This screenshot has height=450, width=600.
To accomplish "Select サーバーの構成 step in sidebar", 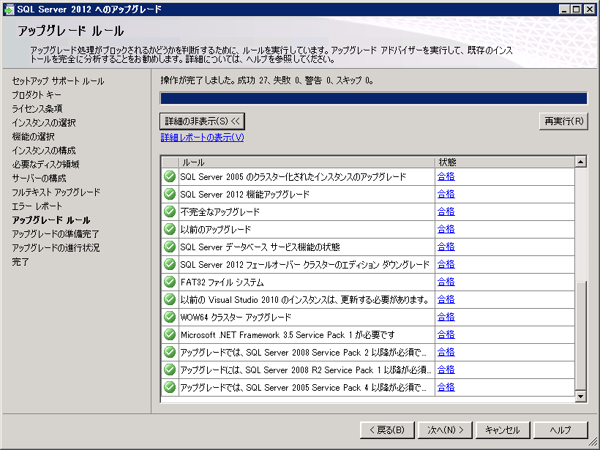I will click(x=39, y=178).
